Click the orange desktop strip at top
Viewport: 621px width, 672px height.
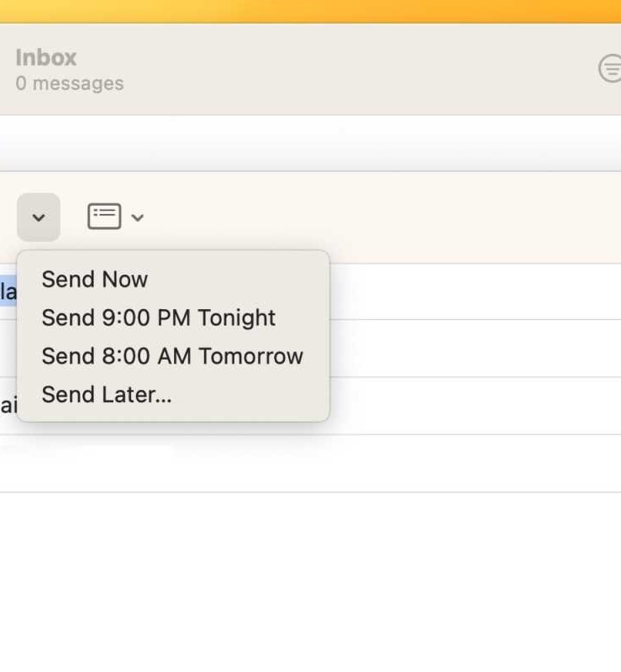tap(311, 11)
